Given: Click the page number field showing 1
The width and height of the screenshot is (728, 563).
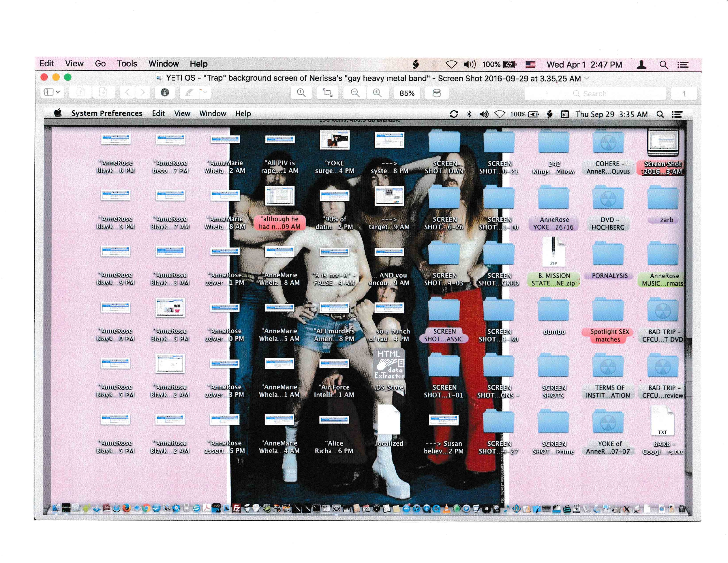Looking at the screenshot, I should pos(684,94).
